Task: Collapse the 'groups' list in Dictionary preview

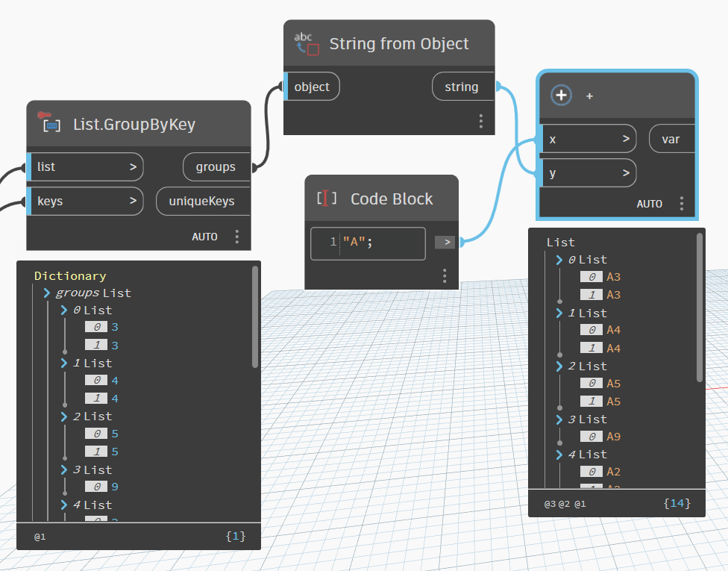Action: click(47, 293)
